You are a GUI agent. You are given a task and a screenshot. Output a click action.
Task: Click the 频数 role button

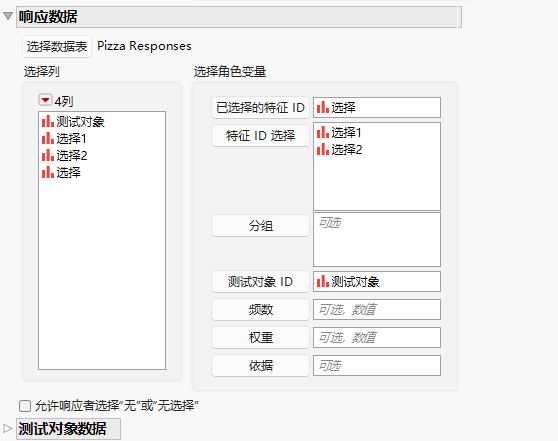pos(260,309)
